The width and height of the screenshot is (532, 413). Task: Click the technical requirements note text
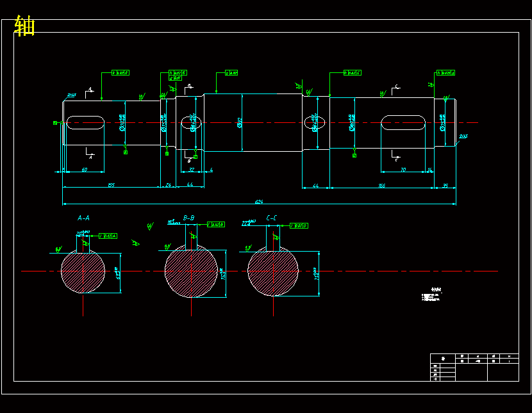click(x=431, y=295)
